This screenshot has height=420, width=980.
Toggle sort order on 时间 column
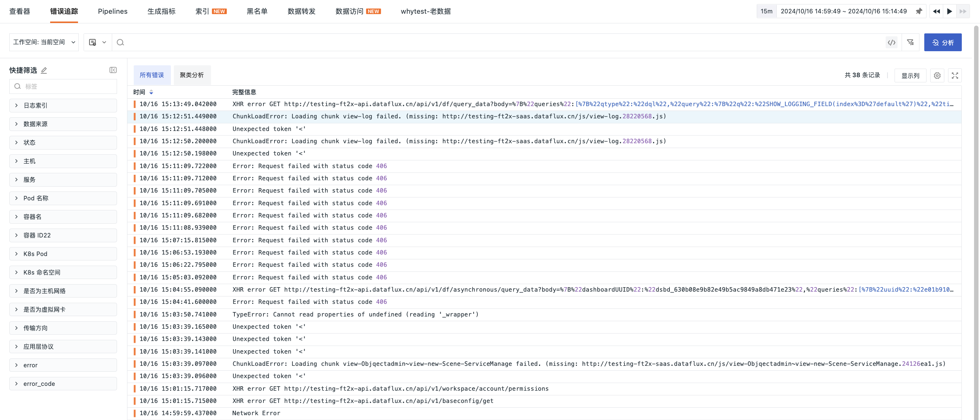pos(151,92)
